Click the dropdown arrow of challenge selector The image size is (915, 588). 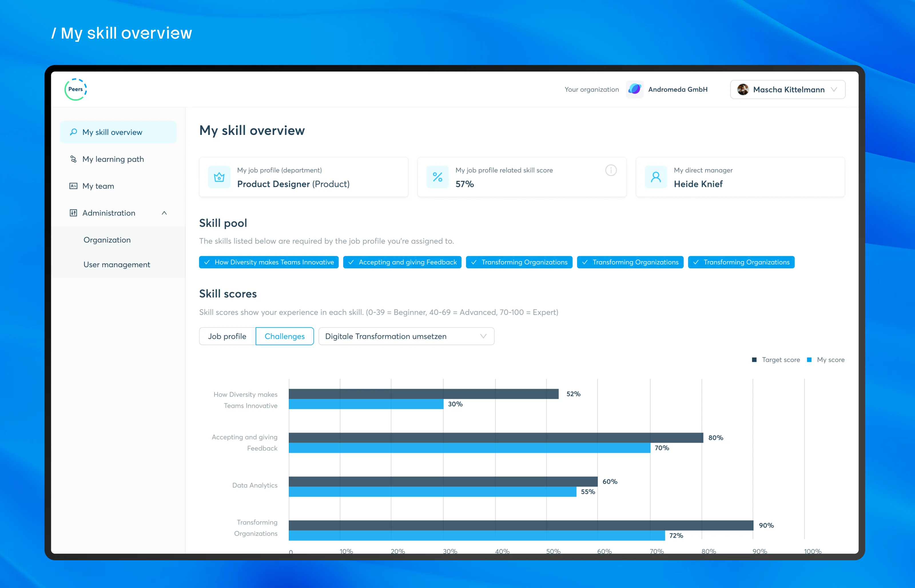(483, 336)
